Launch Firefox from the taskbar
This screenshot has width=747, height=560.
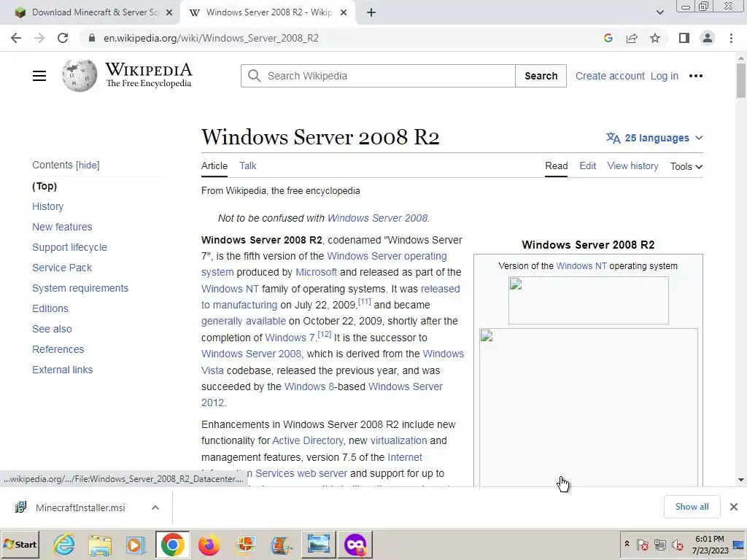209,544
